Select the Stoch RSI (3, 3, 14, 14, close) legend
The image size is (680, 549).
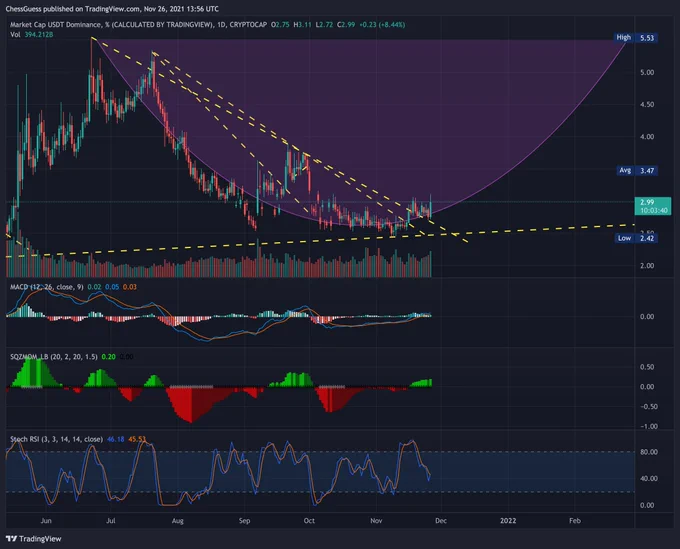coord(56,439)
